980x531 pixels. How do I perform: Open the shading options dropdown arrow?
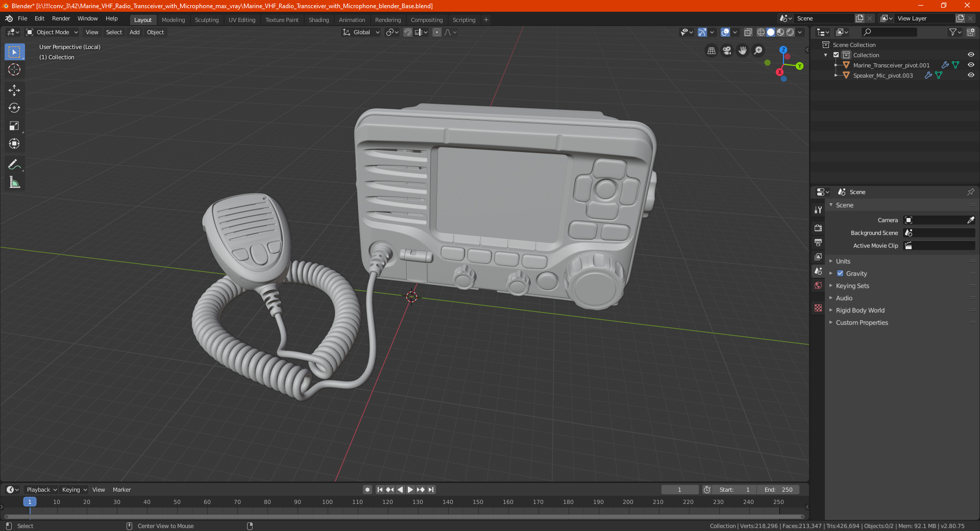pyautogui.click(x=800, y=32)
